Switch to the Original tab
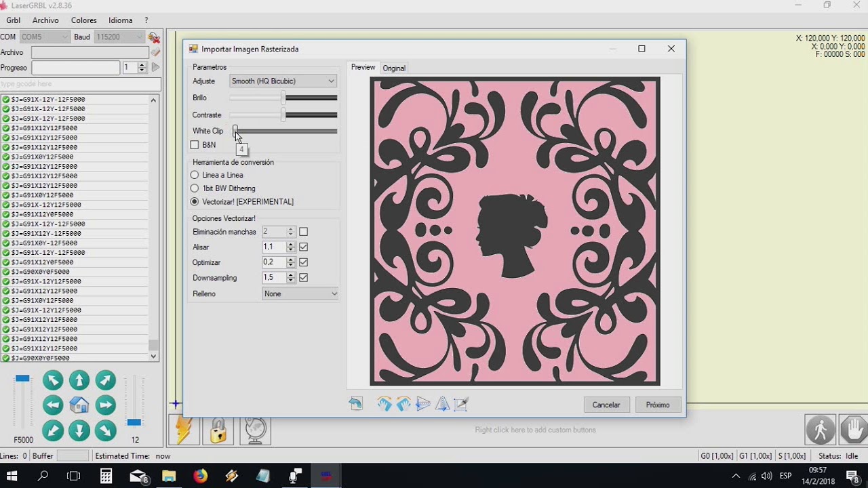This screenshot has width=868, height=488. coord(394,68)
